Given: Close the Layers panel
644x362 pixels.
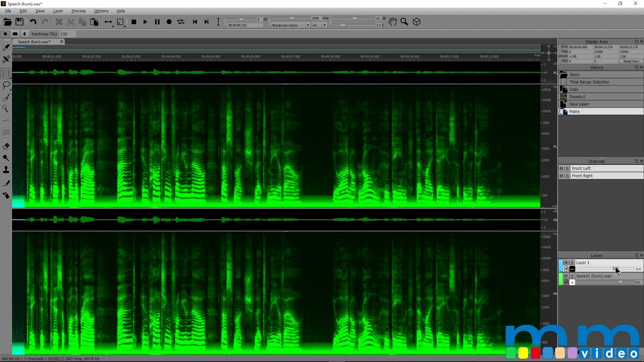Looking at the screenshot, I should click(x=641, y=255).
